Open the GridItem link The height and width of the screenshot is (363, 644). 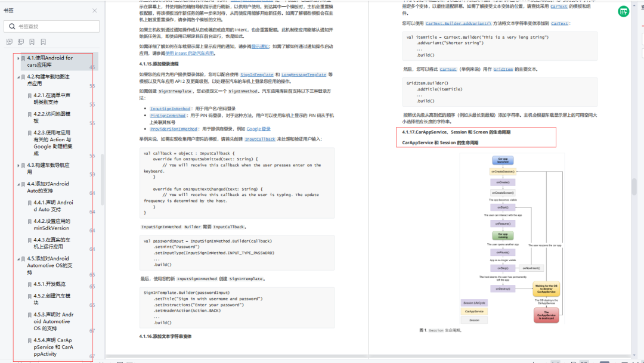503,69
